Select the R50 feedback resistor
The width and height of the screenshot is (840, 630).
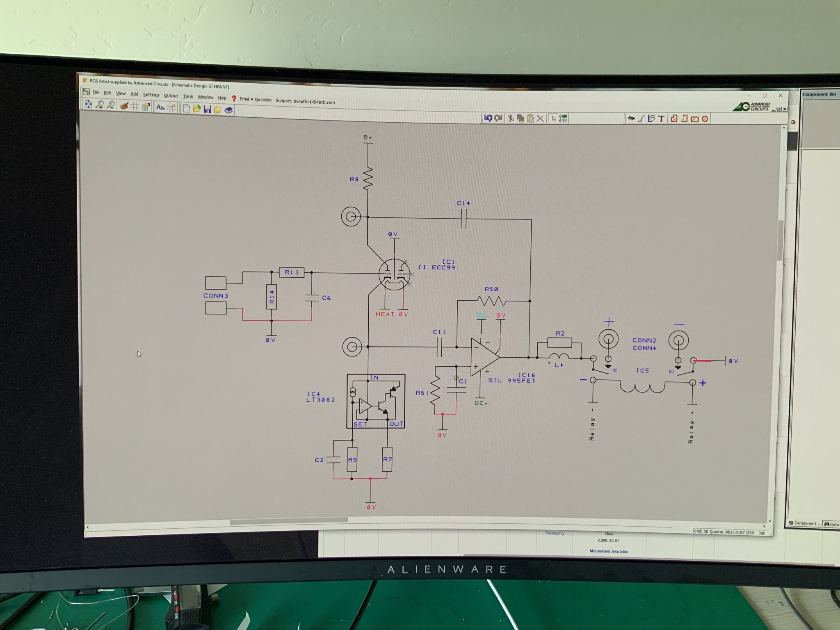491,301
